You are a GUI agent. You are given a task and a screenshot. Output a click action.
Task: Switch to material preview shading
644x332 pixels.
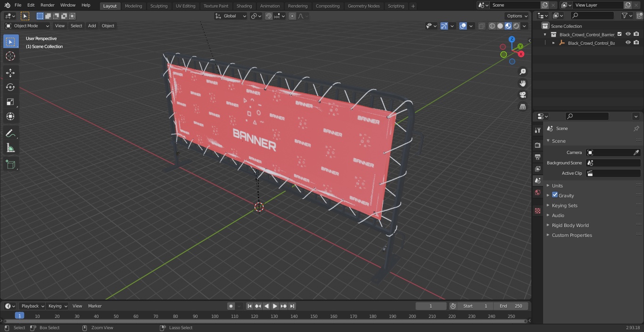(x=508, y=26)
